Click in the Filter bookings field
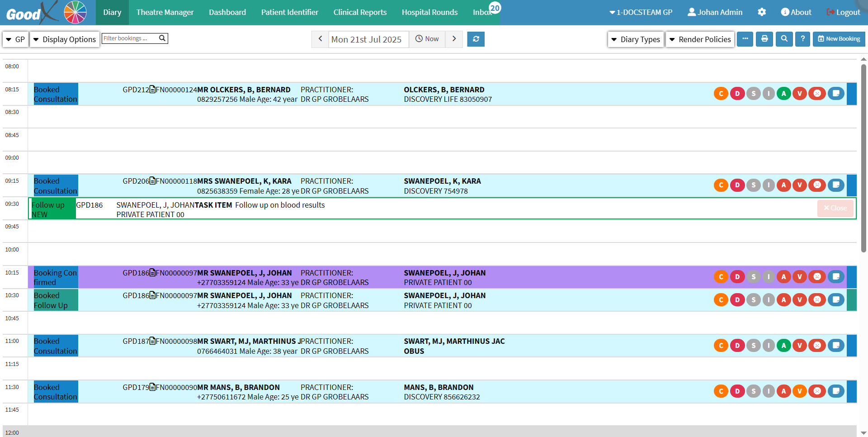Image resolution: width=868 pixels, height=437 pixels. coord(130,38)
